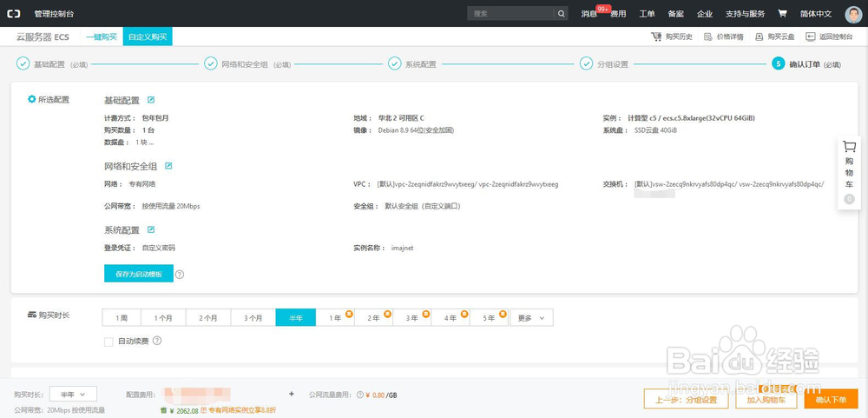This screenshot has width=868, height=418.
Task: Go to the 基础配置 step checkmark
Action: tap(23, 63)
